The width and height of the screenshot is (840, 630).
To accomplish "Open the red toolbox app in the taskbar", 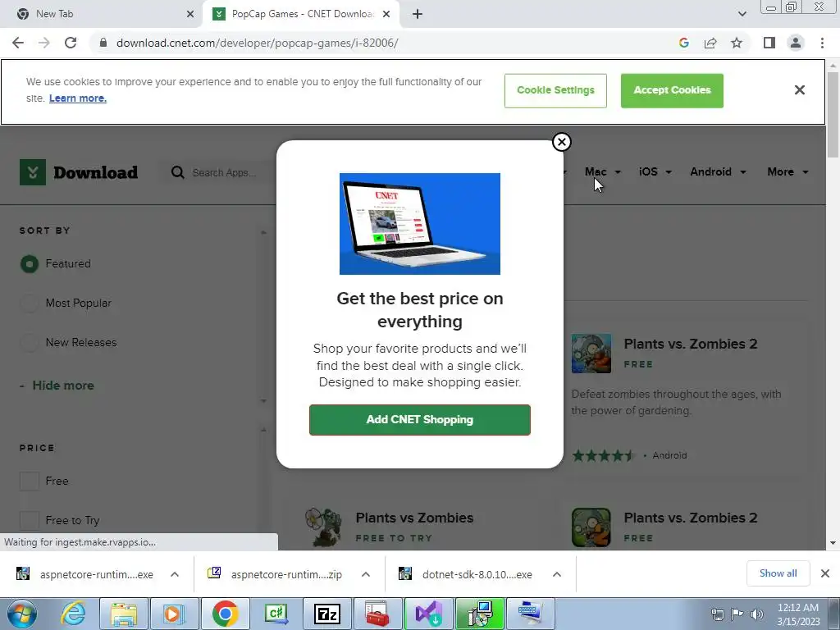I will (377, 614).
